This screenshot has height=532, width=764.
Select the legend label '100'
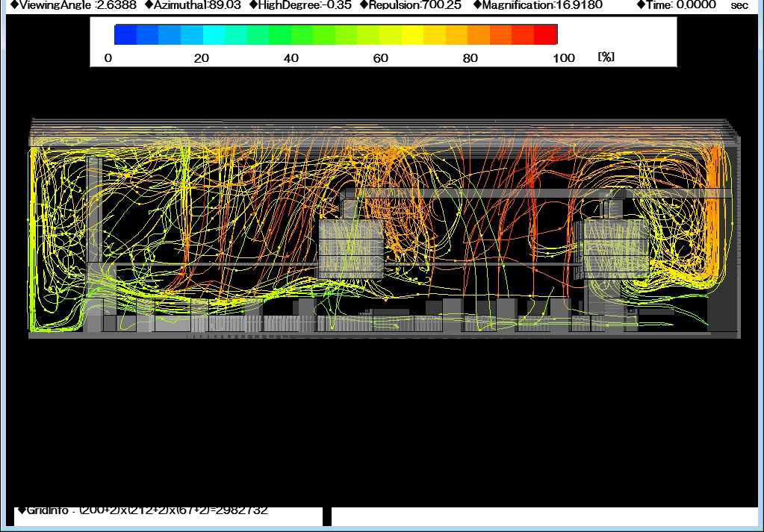[x=564, y=58]
